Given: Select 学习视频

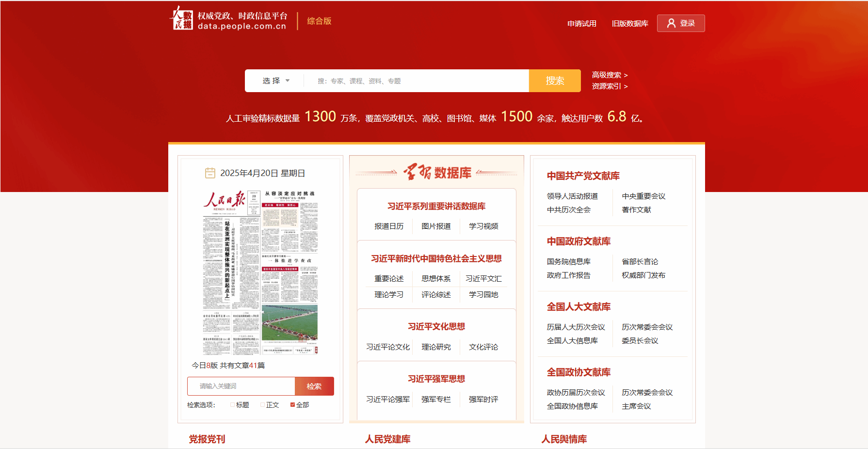Looking at the screenshot, I should click(x=483, y=226).
